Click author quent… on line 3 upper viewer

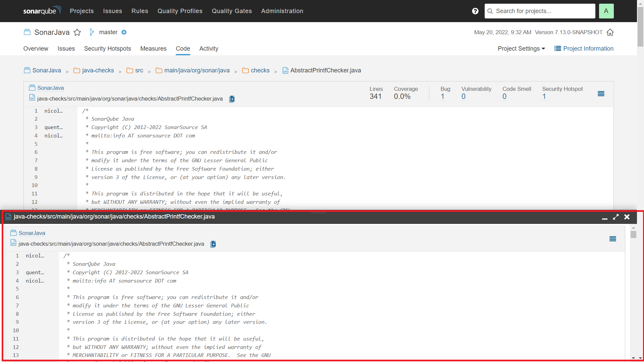(x=54, y=127)
